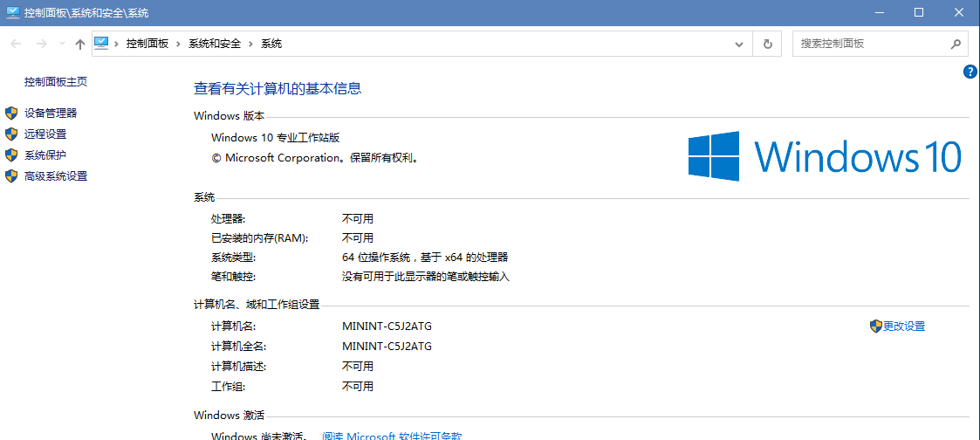The image size is (980, 440).
Task: Click the 工作组: label
Action: click(229, 386)
